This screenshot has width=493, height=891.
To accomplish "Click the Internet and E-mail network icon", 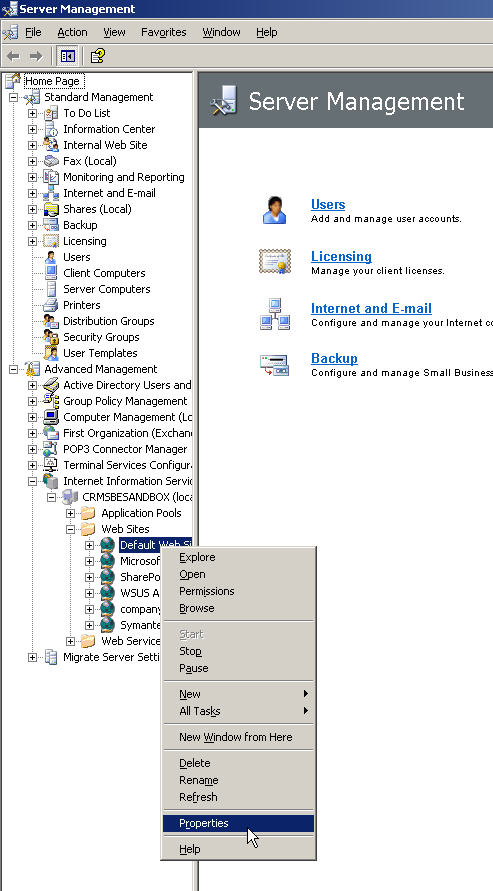I will pos(275,314).
